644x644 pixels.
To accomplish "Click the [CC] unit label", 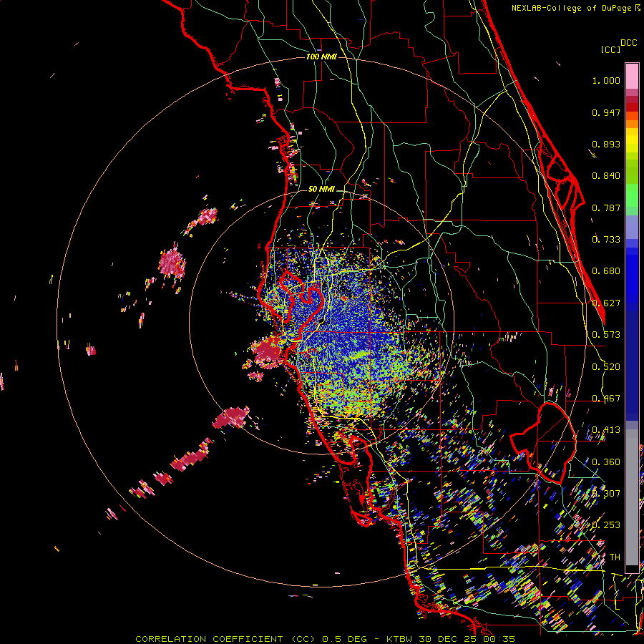I will (x=610, y=49).
